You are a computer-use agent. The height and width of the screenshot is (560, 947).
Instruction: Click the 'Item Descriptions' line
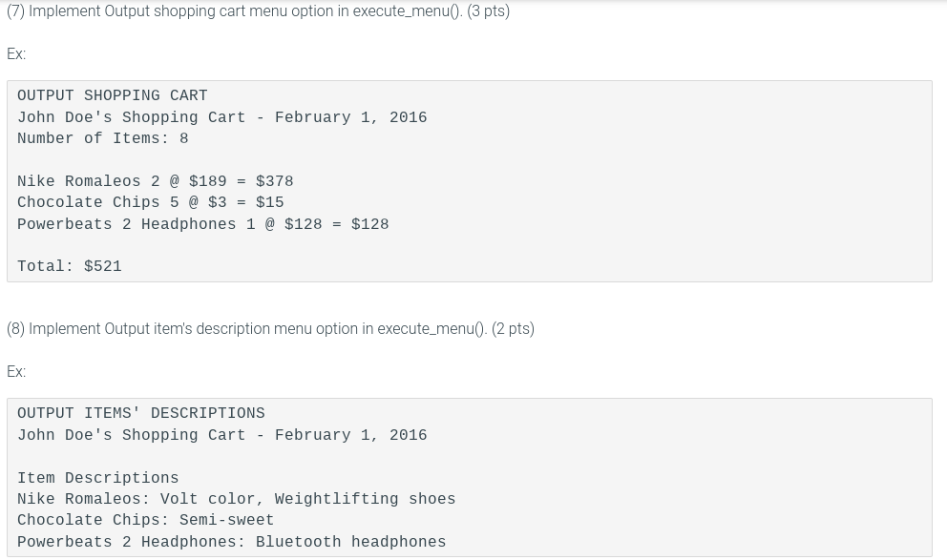point(97,477)
